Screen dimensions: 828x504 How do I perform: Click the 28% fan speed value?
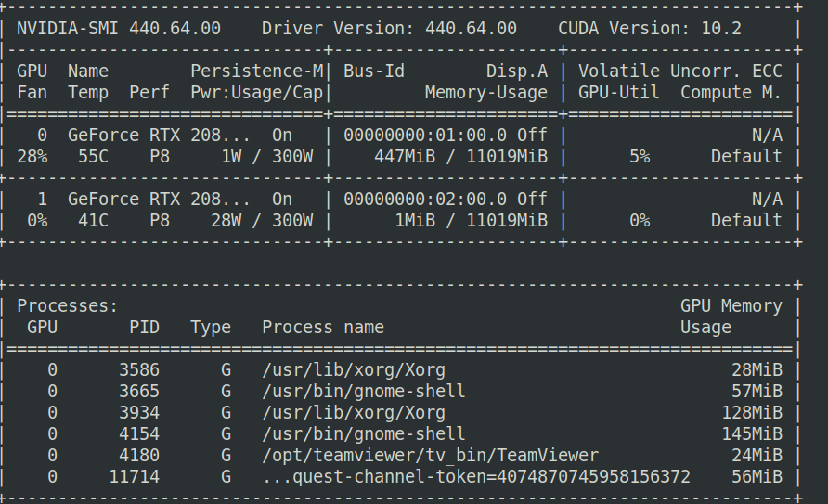pyautogui.click(x=32, y=157)
